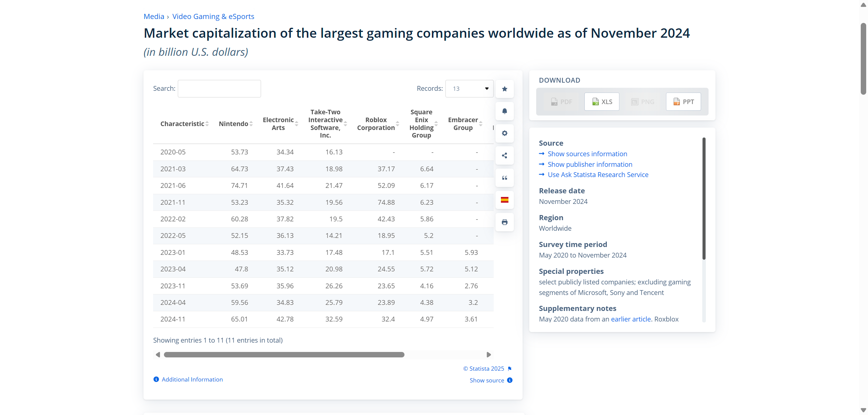The width and height of the screenshot is (868, 415).
Task: Click the flag icon beside Statista 2025
Action: pos(509,369)
